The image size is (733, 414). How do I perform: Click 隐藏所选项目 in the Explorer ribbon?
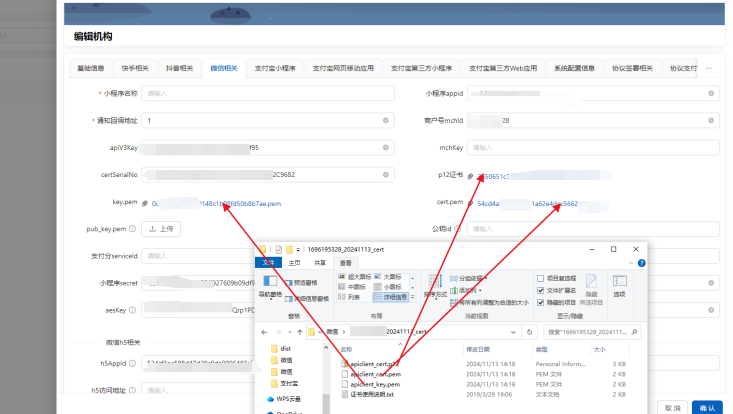click(591, 290)
